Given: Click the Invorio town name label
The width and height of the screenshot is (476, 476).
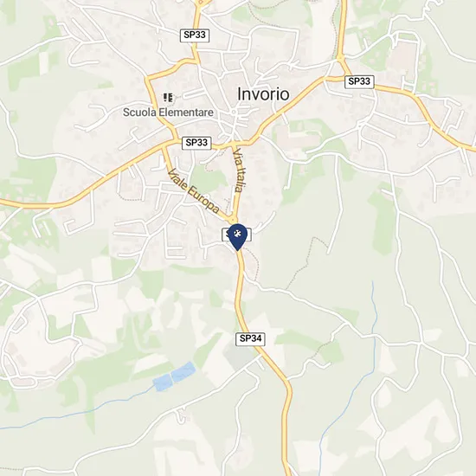Looking at the screenshot, I should (x=263, y=93).
